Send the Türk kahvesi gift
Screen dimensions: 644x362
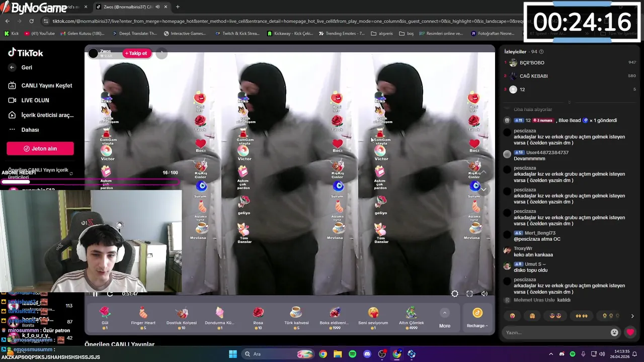click(x=296, y=318)
